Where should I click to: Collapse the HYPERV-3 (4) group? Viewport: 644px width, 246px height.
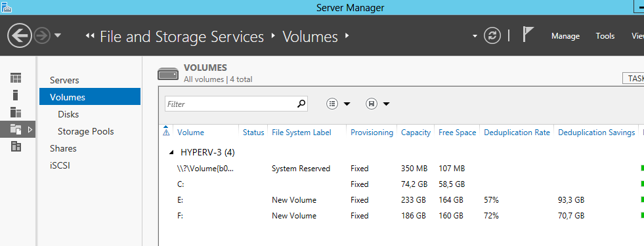point(171,152)
